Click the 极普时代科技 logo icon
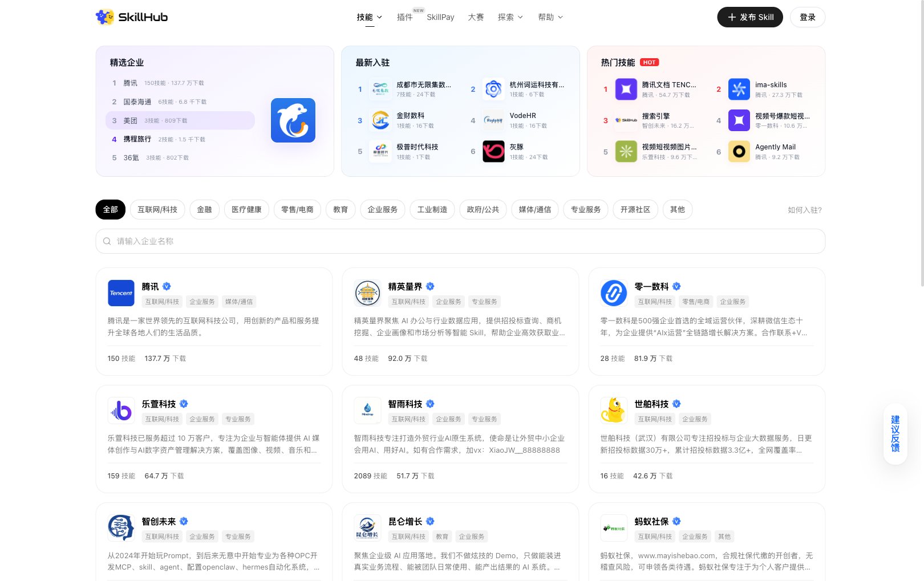 tap(380, 152)
